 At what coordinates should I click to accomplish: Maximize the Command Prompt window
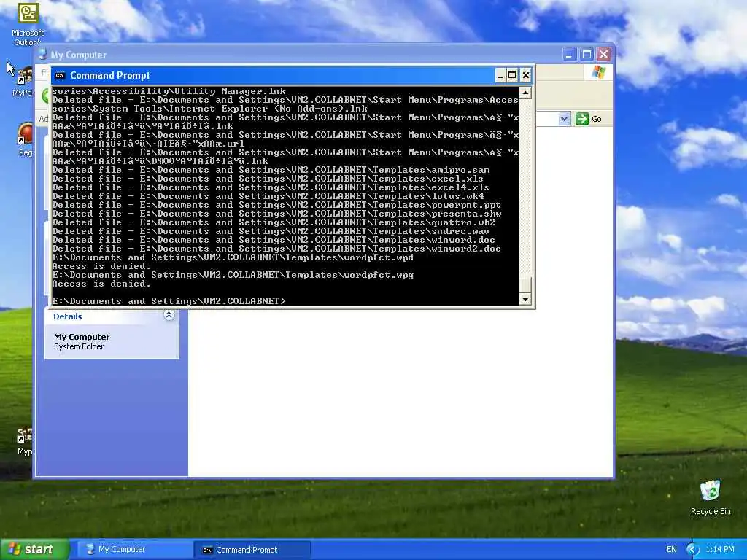click(x=512, y=75)
